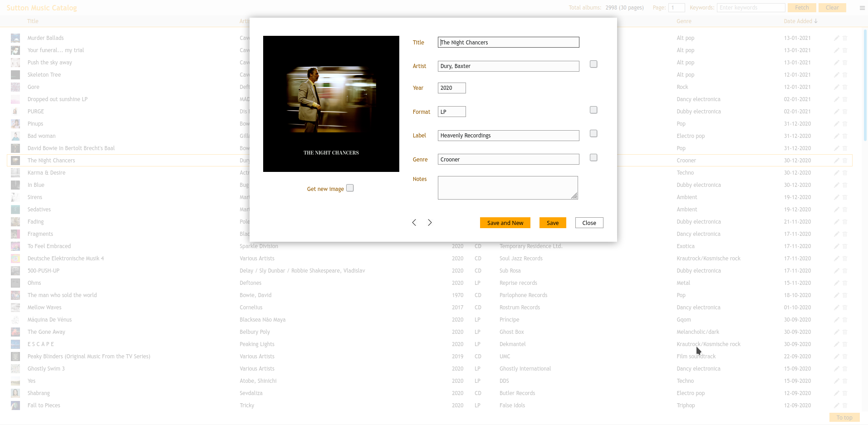Click edit pencil for Shabrang row
The image size is (868, 425).
(x=836, y=393)
